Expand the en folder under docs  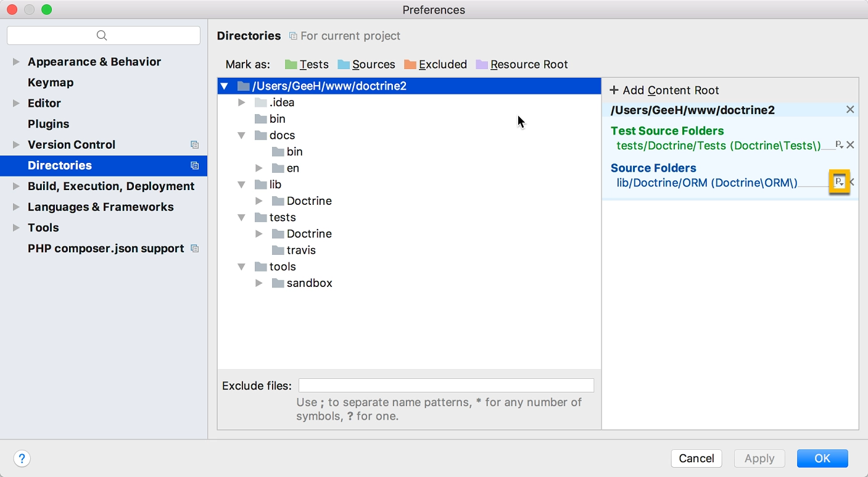pos(259,168)
